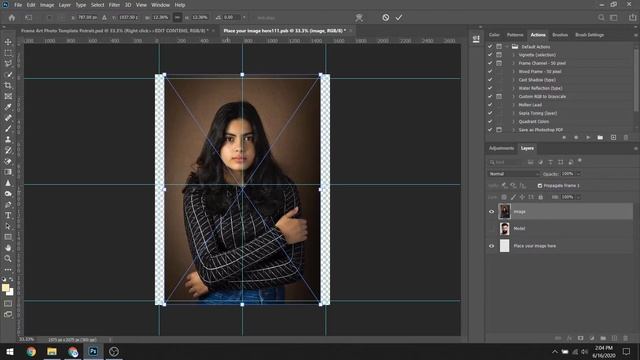Select the Brush tool
The height and width of the screenshot is (360, 640).
(x=8, y=129)
